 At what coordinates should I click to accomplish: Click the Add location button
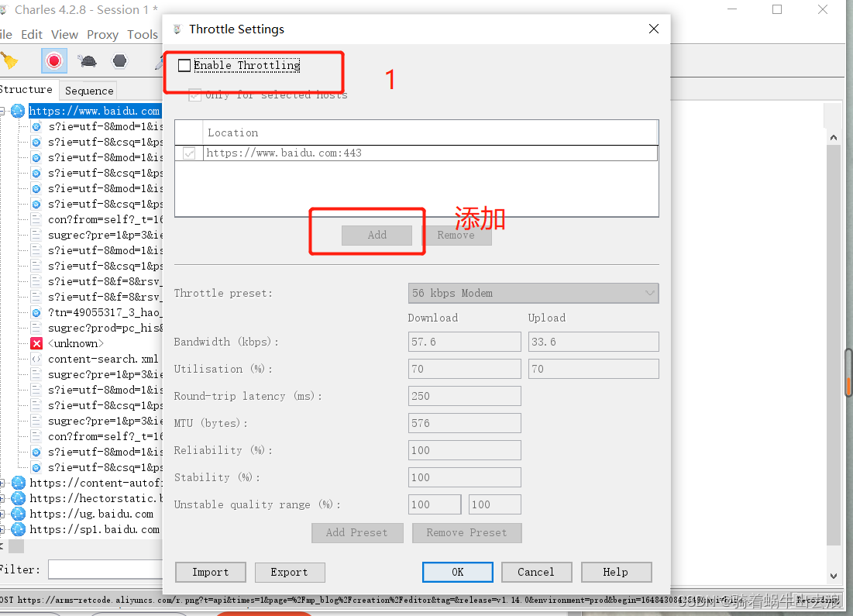pyautogui.click(x=377, y=235)
